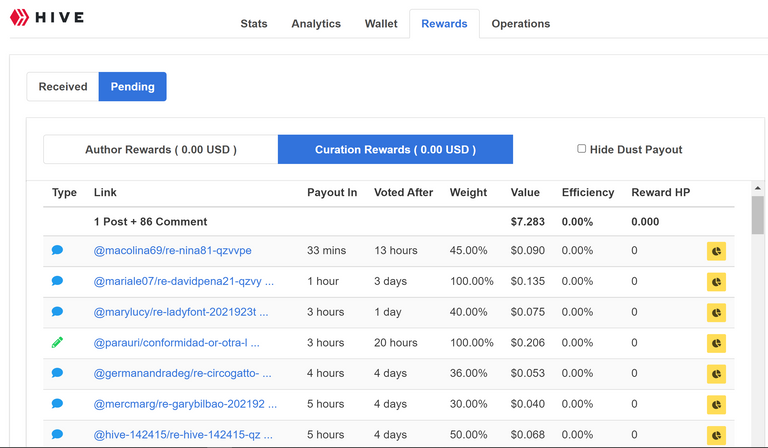The height and width of the screenshot is (448, 768).
Task: Click the '13 hours' voted after cell
Action: coord(396,251)
